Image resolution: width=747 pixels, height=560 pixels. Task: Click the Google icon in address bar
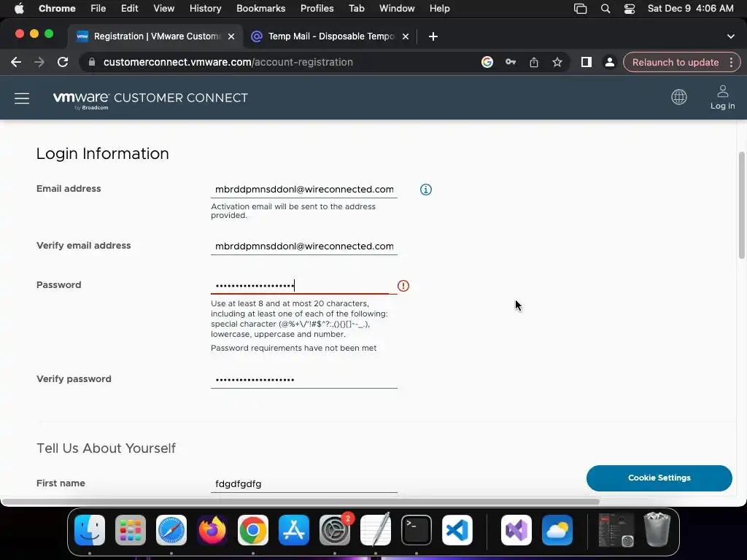tap(487, 63)
